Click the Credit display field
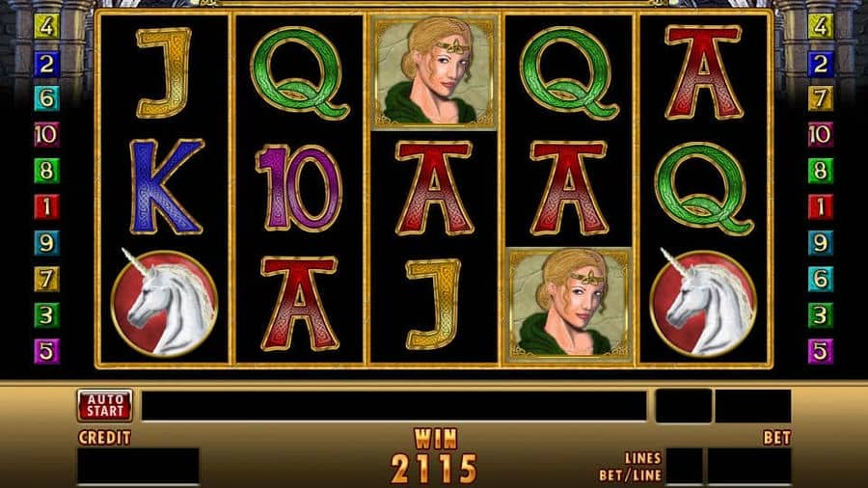This screenshot has height=488, width=868. (x=138, y=465)
